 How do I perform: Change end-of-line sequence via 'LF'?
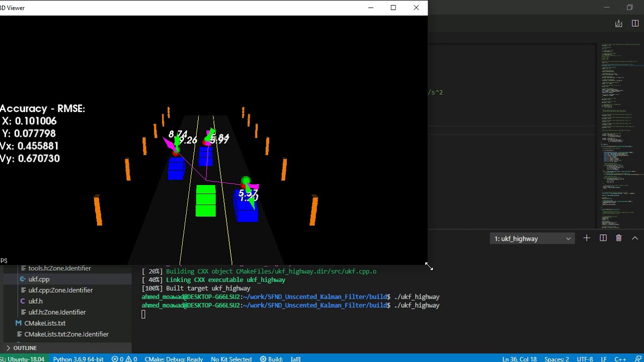point(604,359)
